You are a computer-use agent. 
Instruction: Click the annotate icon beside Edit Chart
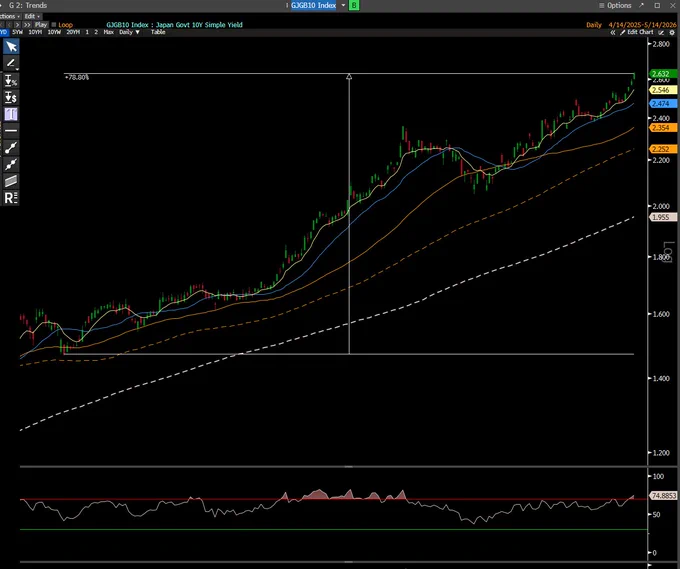click(x=661, y=33)
